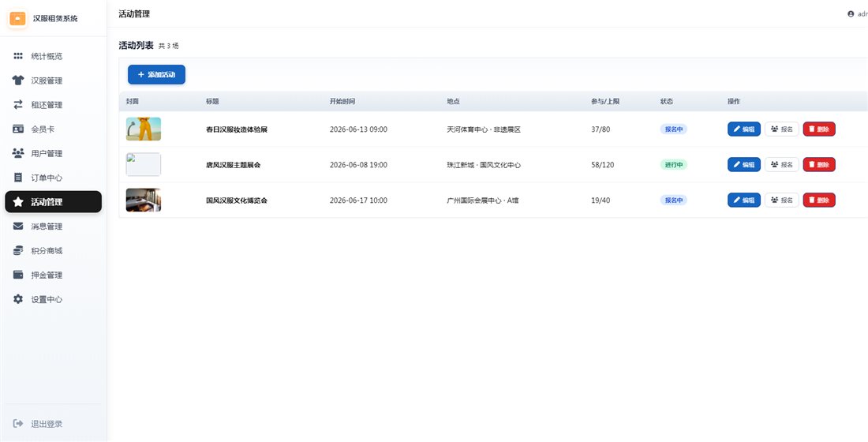The height and width of the screenshot is (442, 868).
Task: Delete the 国风汉服文化博览会 activity
Action: (819, 200)
